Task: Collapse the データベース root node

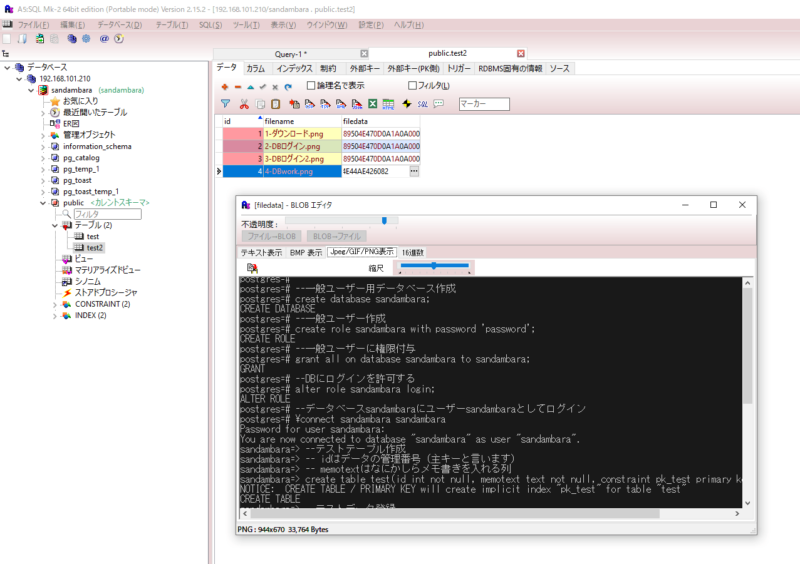Action: (x=7, y=67)
